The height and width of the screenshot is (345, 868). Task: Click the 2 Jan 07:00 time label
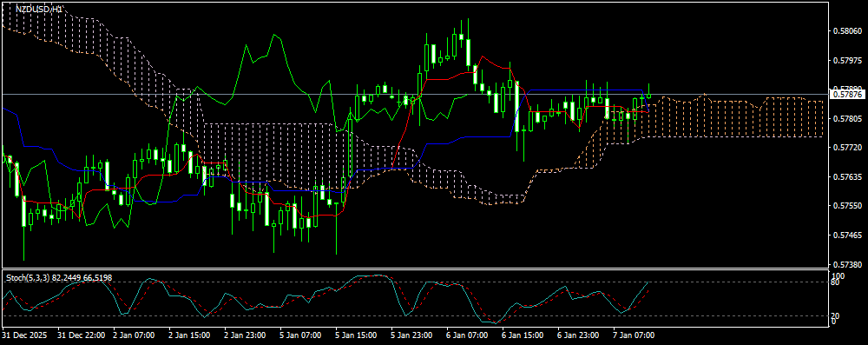134,335
